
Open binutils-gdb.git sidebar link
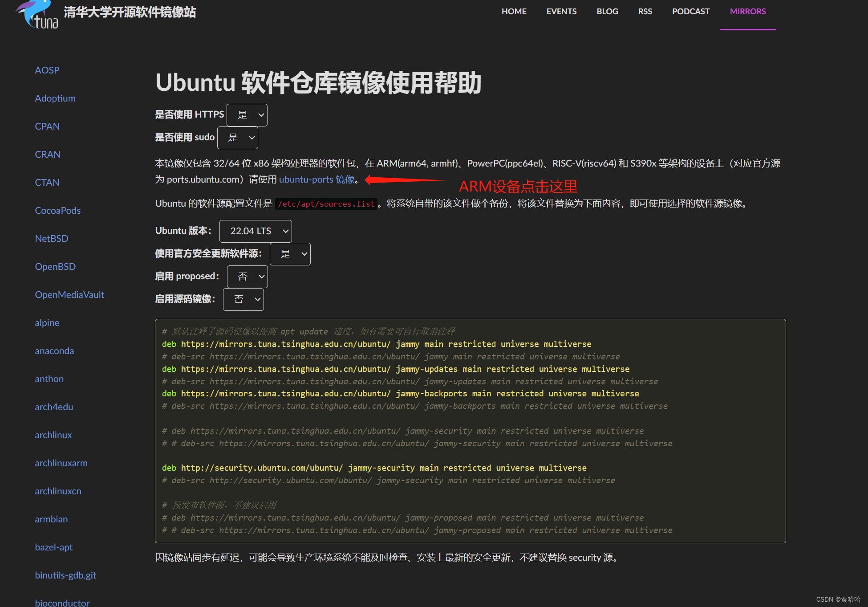pos(65,575)
